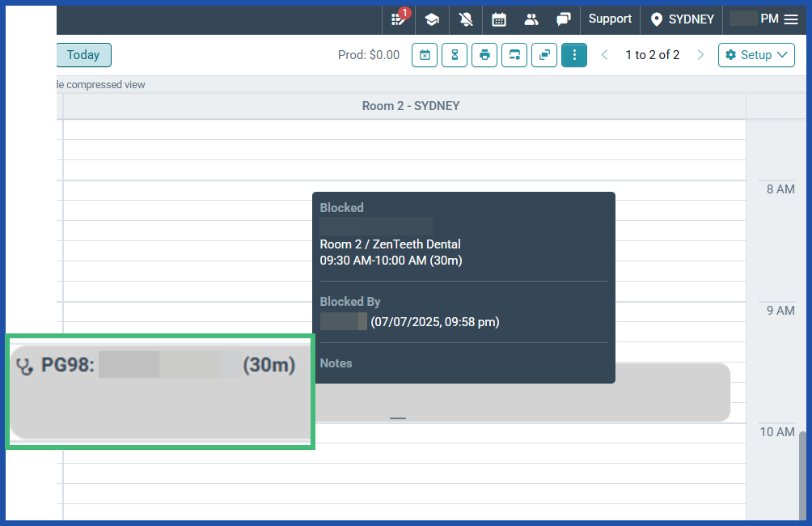Toggle the card display view icon
Image resolution: width=812 pixels, height=526 pixels.
click(514, 55)
